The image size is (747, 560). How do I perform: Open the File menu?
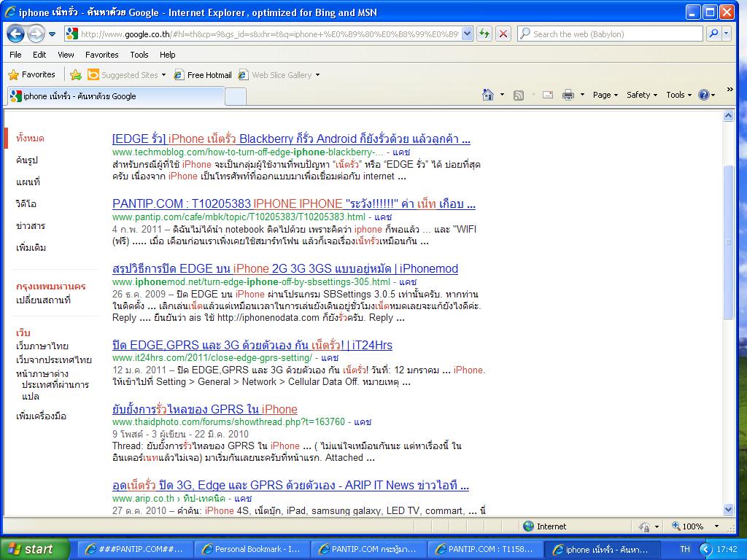(x=15, y=55)
